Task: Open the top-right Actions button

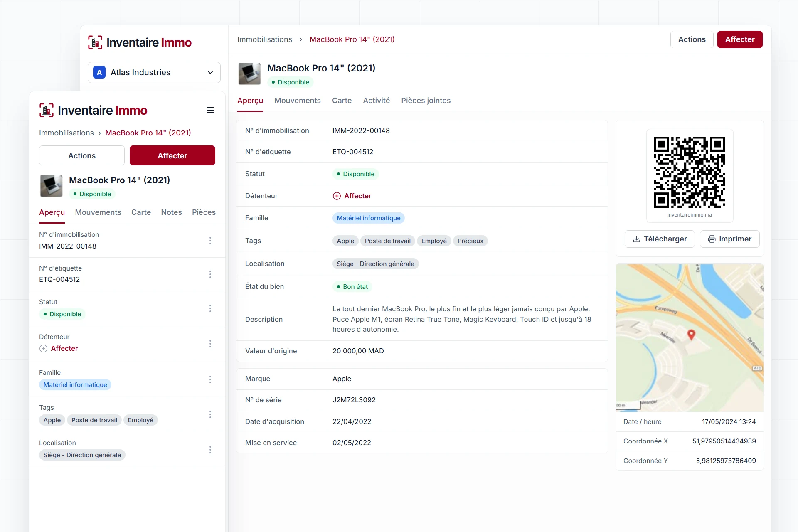Action: pyautogui.click(x=692, y=39)
